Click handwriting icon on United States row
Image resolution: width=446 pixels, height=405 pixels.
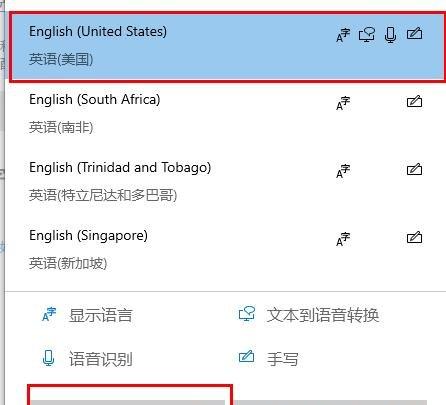tap(414, 33)
